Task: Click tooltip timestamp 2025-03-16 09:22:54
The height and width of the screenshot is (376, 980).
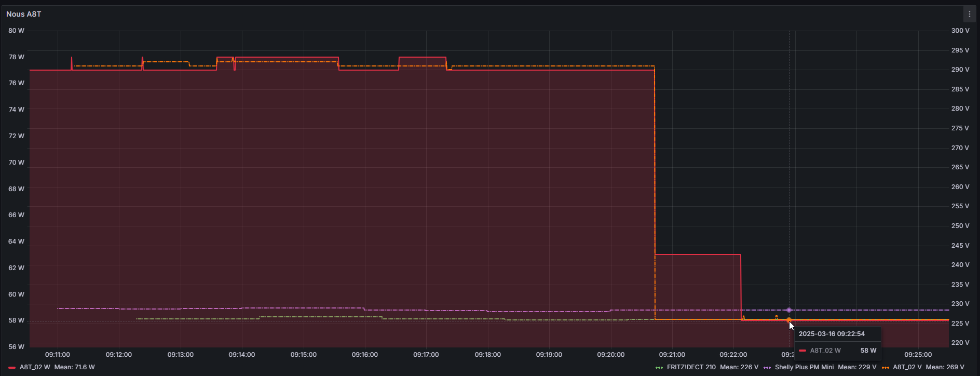Action: pyautogui.click(x=832, y=334)
